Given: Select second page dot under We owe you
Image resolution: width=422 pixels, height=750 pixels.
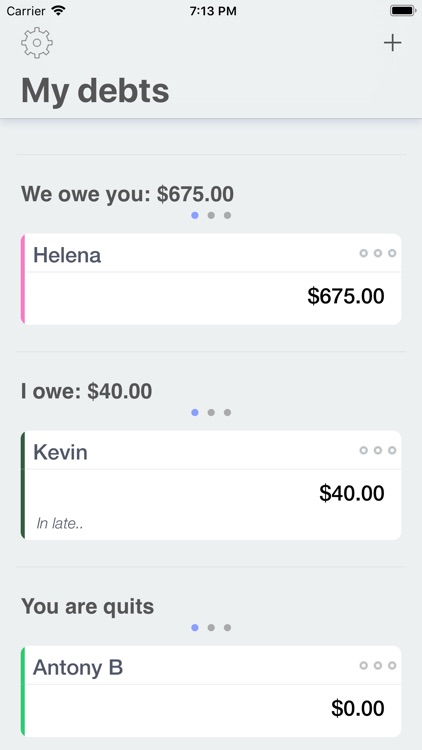Looking at the screenshot, I should (211, 215).
